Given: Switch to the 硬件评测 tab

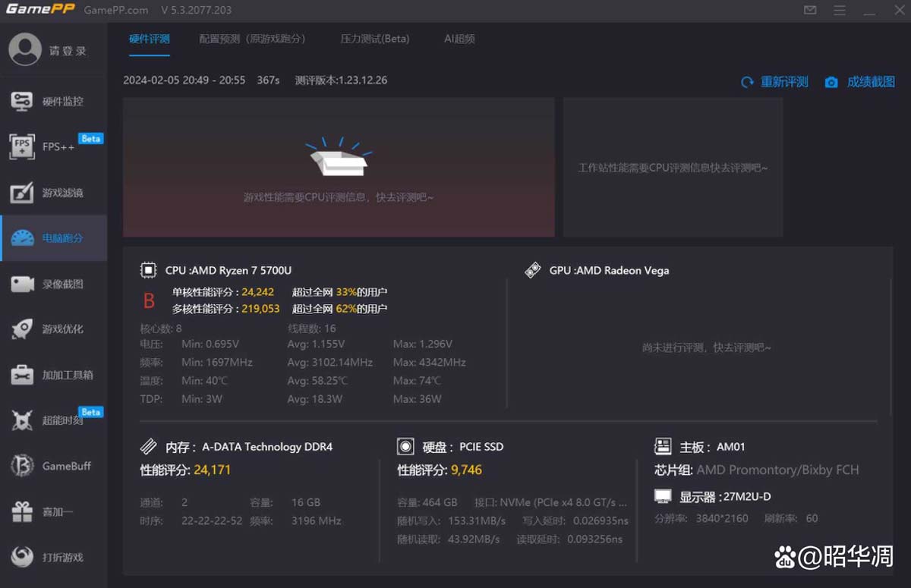Looking at the screenshot, I should (150, 39).
